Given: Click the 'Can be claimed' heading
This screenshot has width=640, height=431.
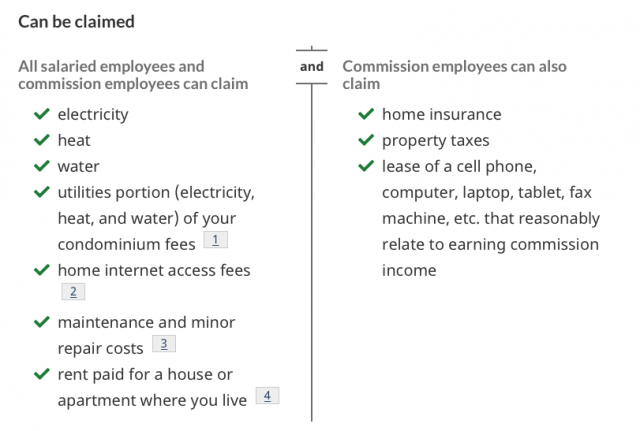Looking at the screenshot, I should pyautogui.click(x=76, y=22).
